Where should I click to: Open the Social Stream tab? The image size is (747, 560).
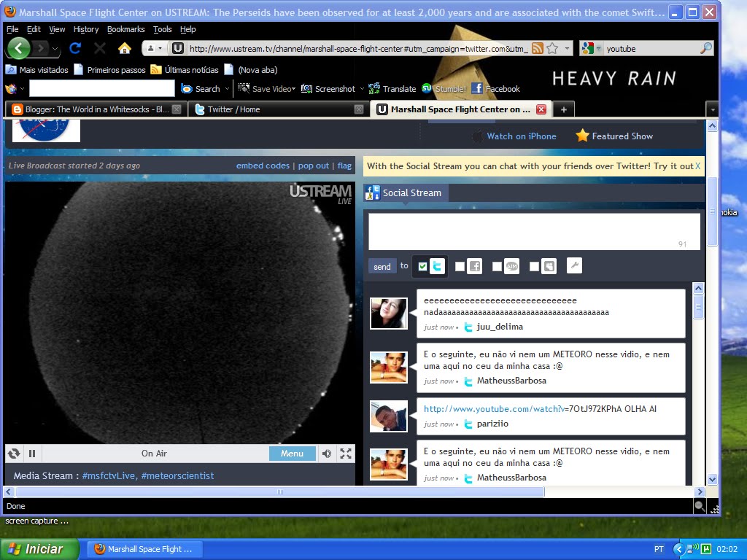pyautogui.click(x=406, y=192)
